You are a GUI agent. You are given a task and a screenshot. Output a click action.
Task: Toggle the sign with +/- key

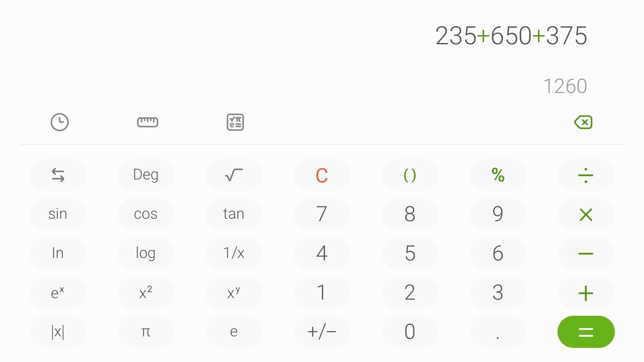click(x=322, y=331)
